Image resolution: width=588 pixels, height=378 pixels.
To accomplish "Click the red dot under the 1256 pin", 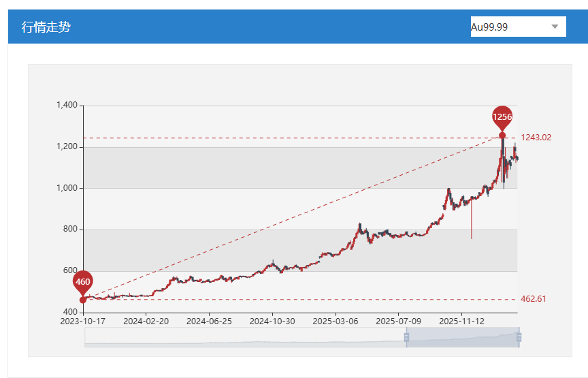I will coord(502,135).
